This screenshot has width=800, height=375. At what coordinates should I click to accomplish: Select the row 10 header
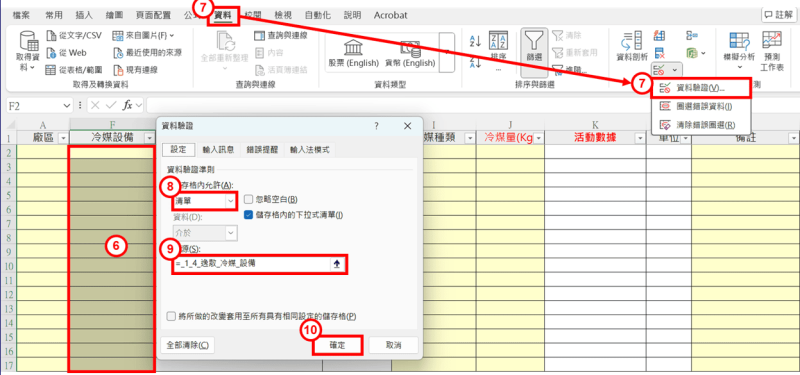tap(9, 266)
